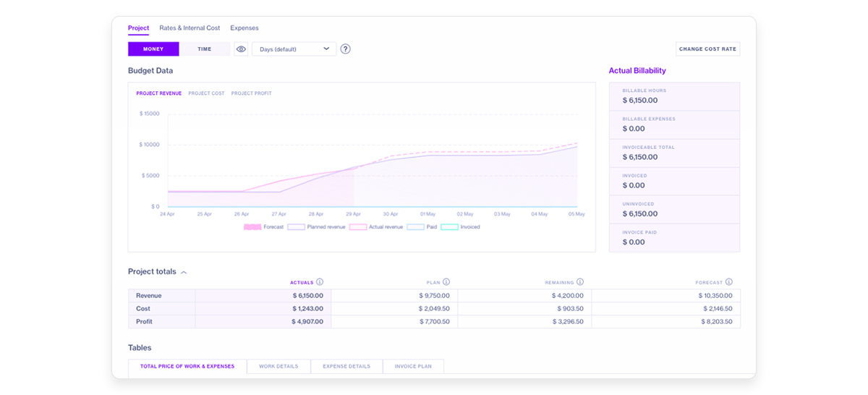Open info icon next to Actuals
Viewport: 868px width, 395px height.
320,282
